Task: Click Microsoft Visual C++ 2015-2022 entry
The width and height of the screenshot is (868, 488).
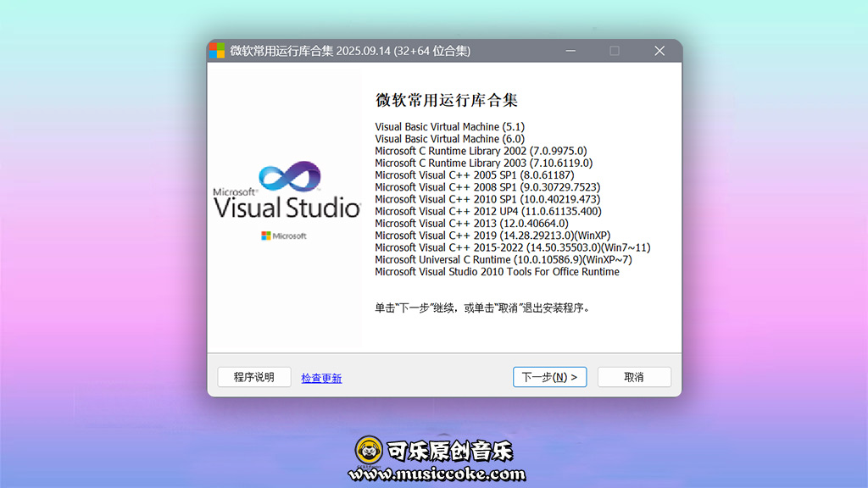Action: [x=513, y=248]
